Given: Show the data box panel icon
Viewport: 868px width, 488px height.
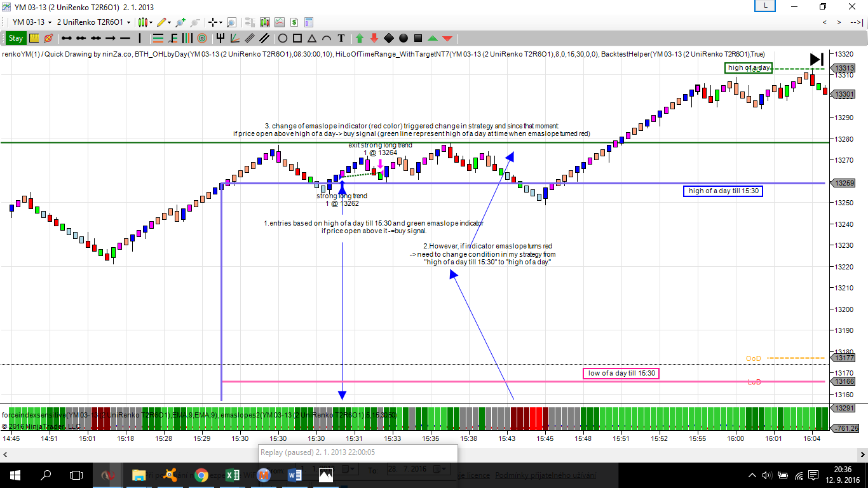Looking at the screenshot, I should click(250, 22).
